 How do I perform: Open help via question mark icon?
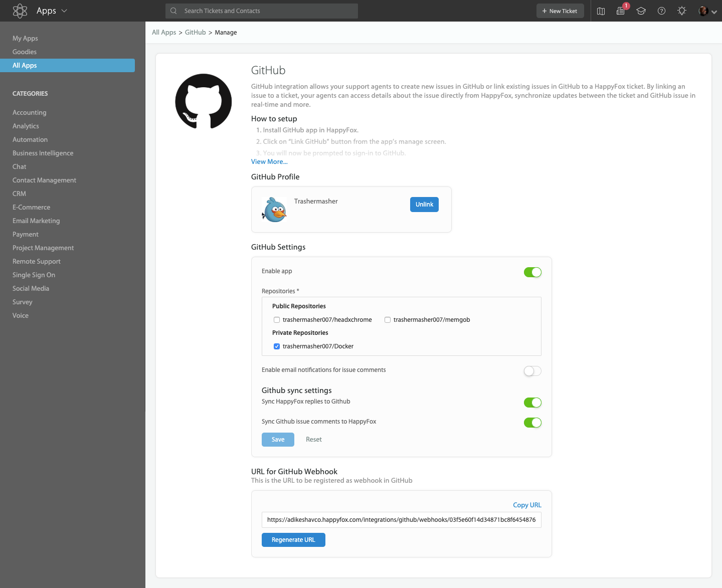tap(661, 11)
